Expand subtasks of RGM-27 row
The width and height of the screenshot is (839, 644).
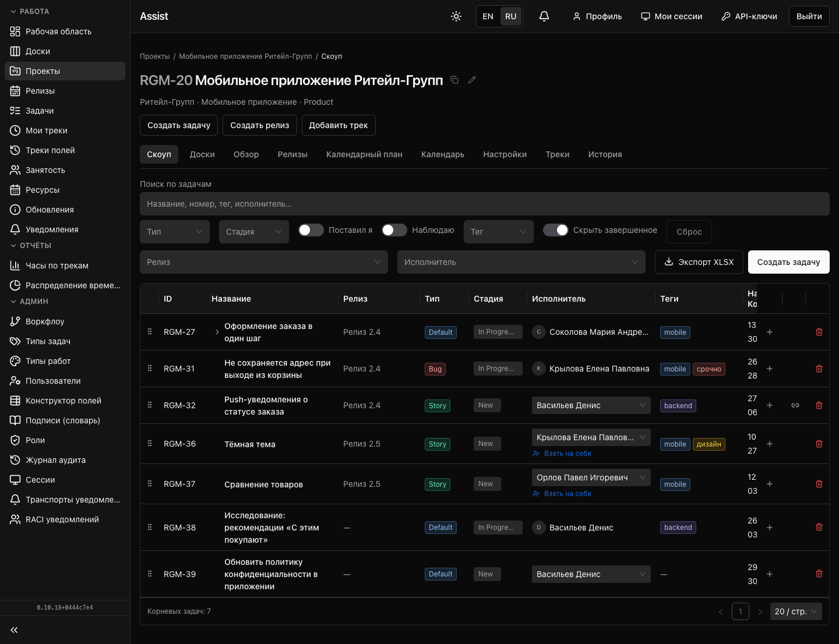tap(217, 332)
